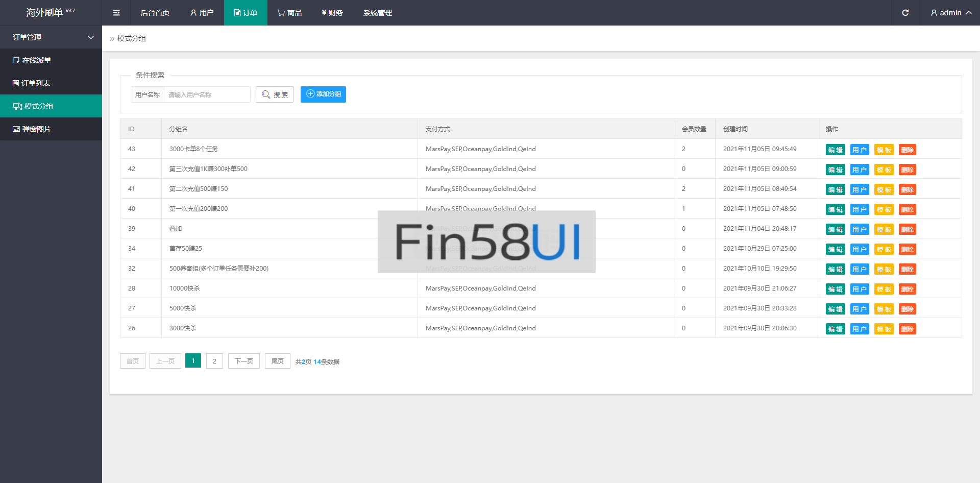Click 模板 for the 叠加 group
Viewport: 980px width, 483px height.
[x=884, y=229]
